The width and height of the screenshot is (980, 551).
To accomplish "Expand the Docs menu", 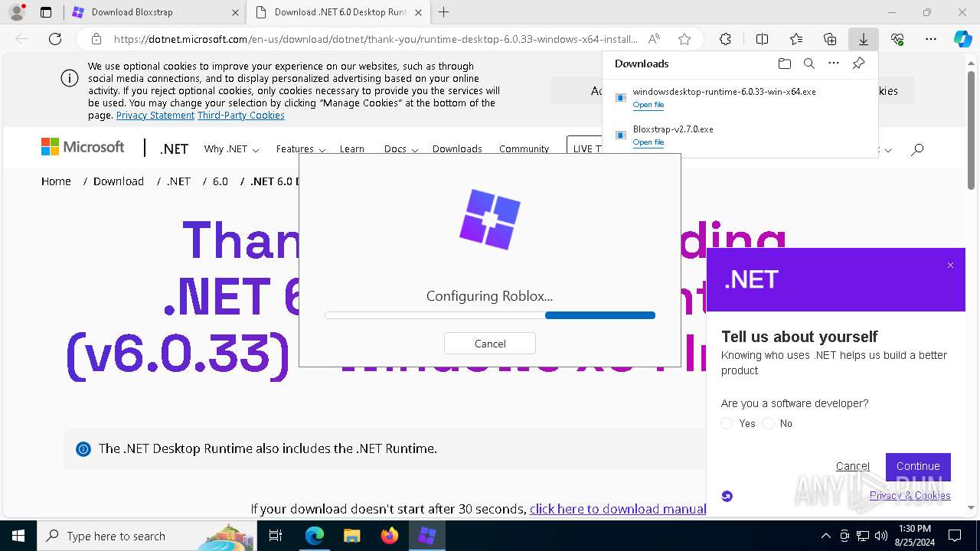I will [401, 149].
